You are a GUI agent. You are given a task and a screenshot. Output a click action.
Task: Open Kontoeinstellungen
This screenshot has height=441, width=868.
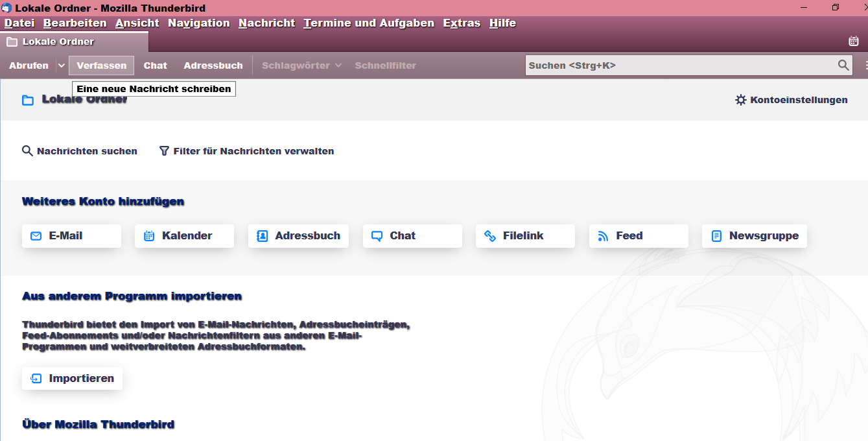(x=792, y=100)
